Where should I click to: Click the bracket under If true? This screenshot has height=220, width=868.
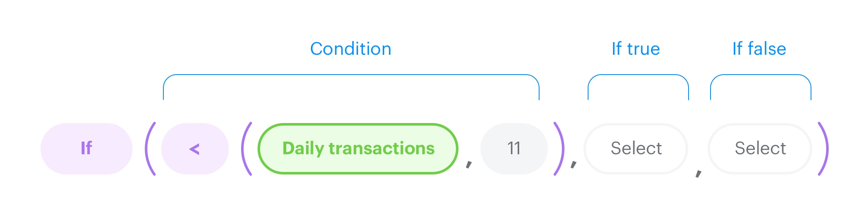pyautogui.click(x=638, y=75)
